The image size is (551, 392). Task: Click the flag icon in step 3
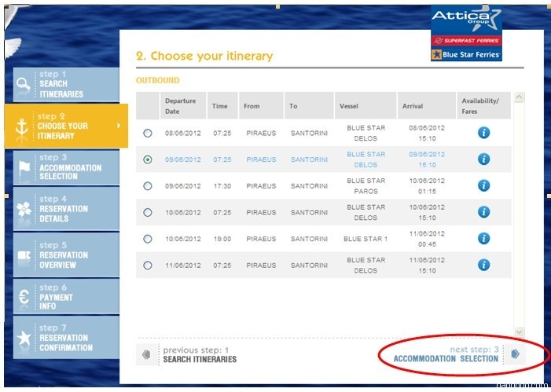click(x=24, y=168)
